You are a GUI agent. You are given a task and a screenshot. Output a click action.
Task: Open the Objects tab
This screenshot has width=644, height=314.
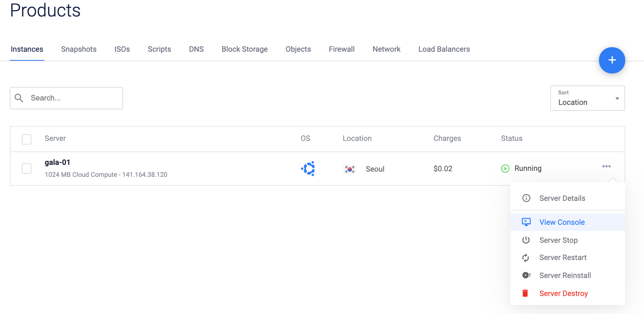[x=298, y=49]
